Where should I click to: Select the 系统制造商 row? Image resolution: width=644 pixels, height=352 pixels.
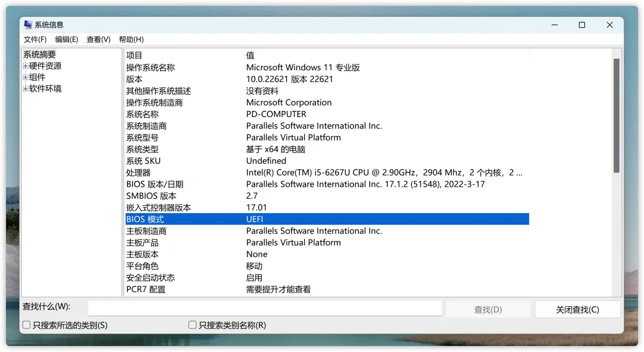click(x=327, y=126)
